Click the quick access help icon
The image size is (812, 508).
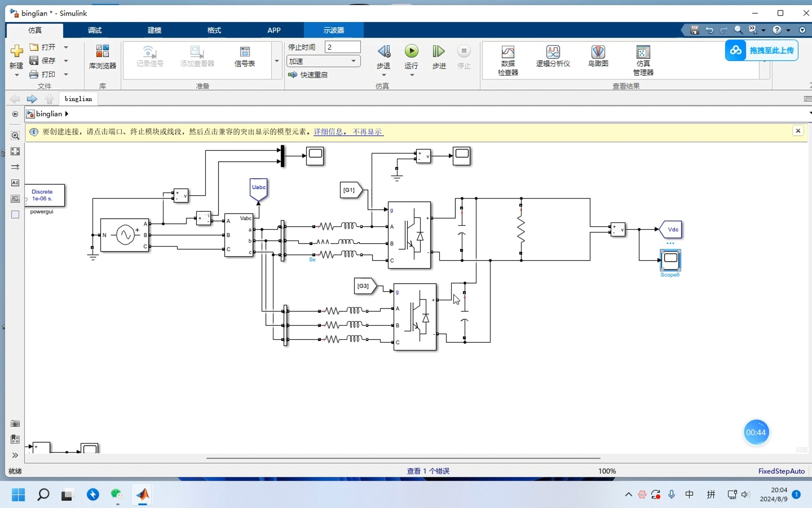tap(777, 30)
